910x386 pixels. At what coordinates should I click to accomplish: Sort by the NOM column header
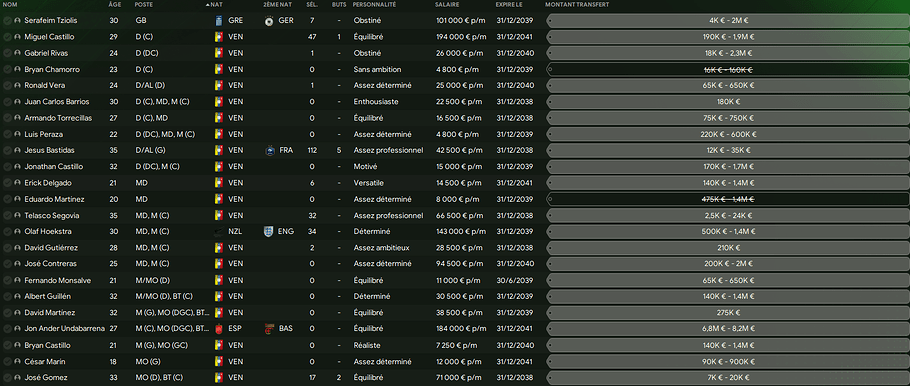(x=10, y=5)
